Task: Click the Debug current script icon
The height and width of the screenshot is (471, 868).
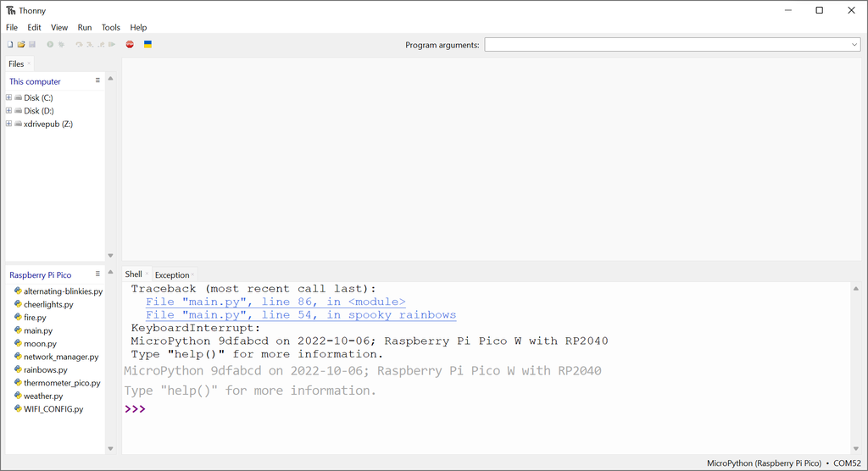Action: pyautogui.click(x=61, y=44)
